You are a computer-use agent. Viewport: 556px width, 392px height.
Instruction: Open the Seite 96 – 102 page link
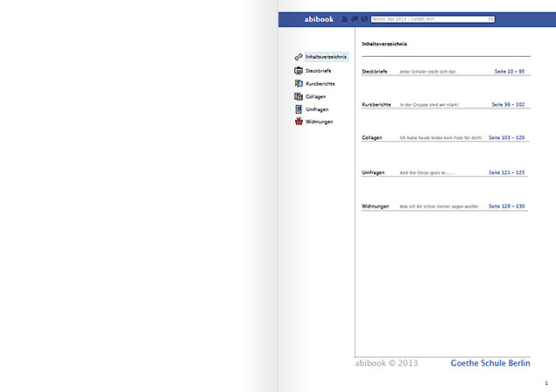(x=508, y=104)
